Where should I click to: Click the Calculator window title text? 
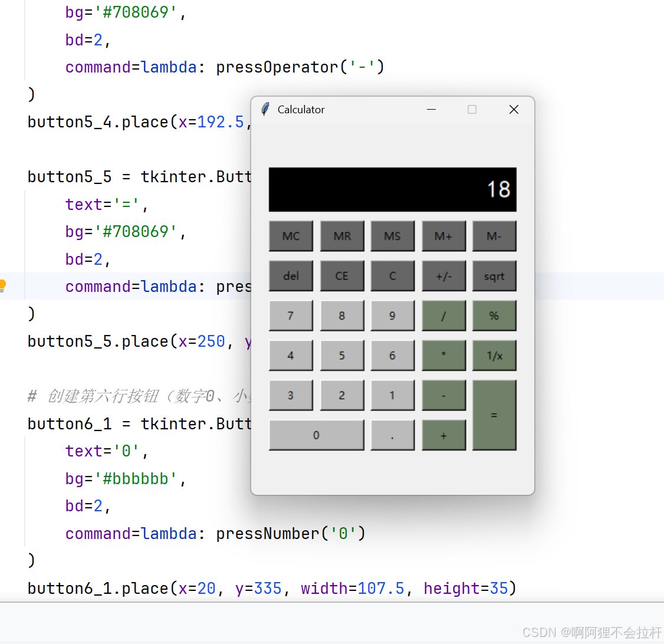pyautogui.click(x=301, y=110)
